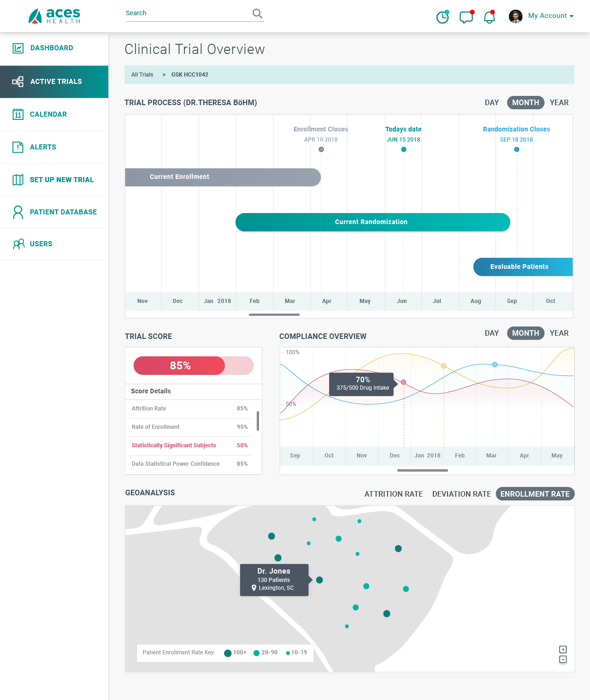
Task: Select the Deviation Rate geoanalysis tab
Action: [461, 494]
